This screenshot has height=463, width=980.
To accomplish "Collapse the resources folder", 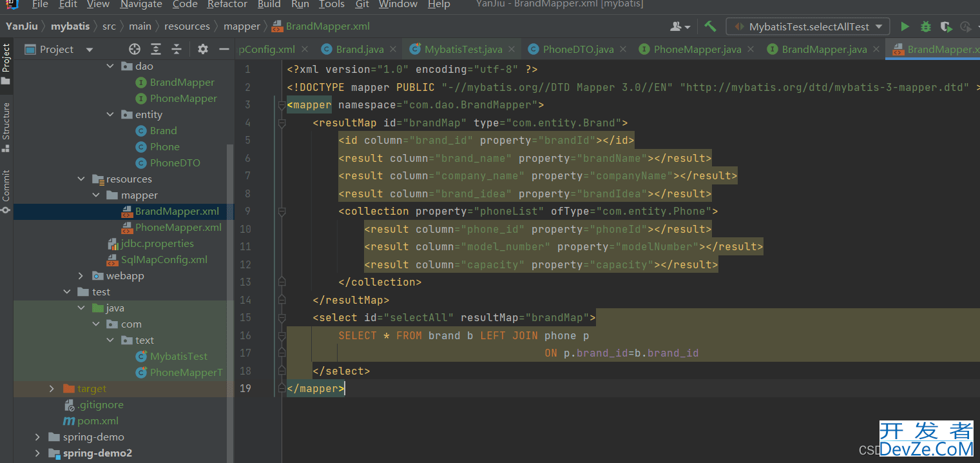I will click(x=81, y=179).
